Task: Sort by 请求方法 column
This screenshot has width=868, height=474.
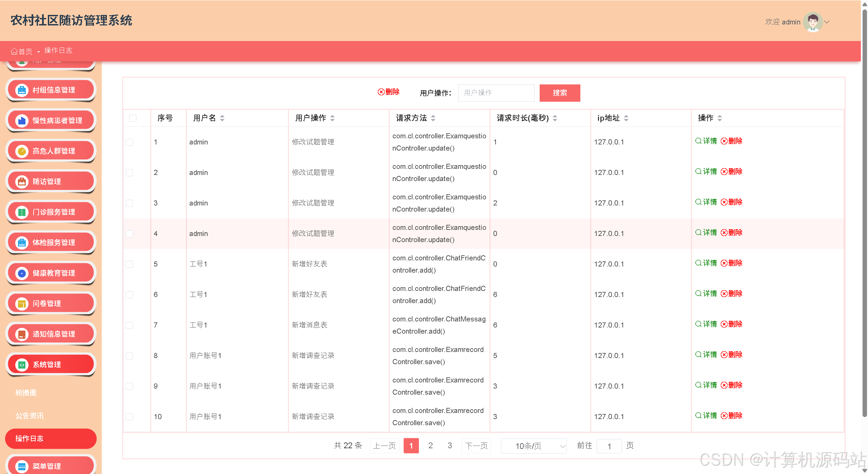Action: pyautogui.click(x=433, y=118)
